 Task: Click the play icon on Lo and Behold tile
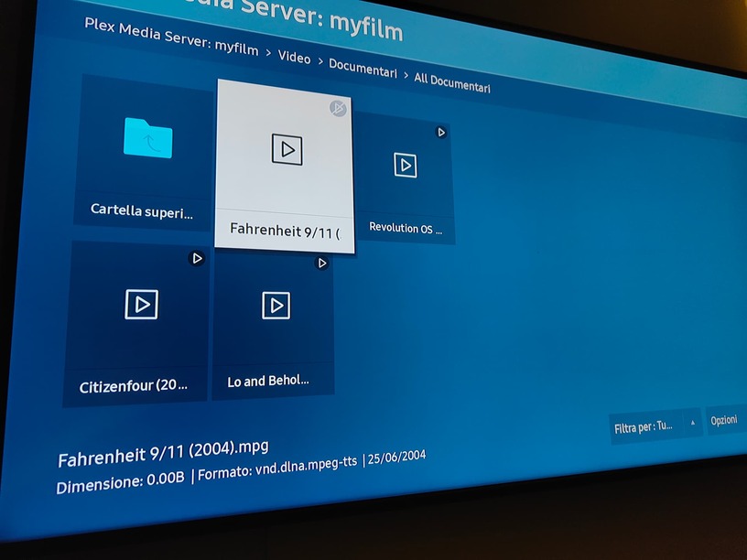276,306
